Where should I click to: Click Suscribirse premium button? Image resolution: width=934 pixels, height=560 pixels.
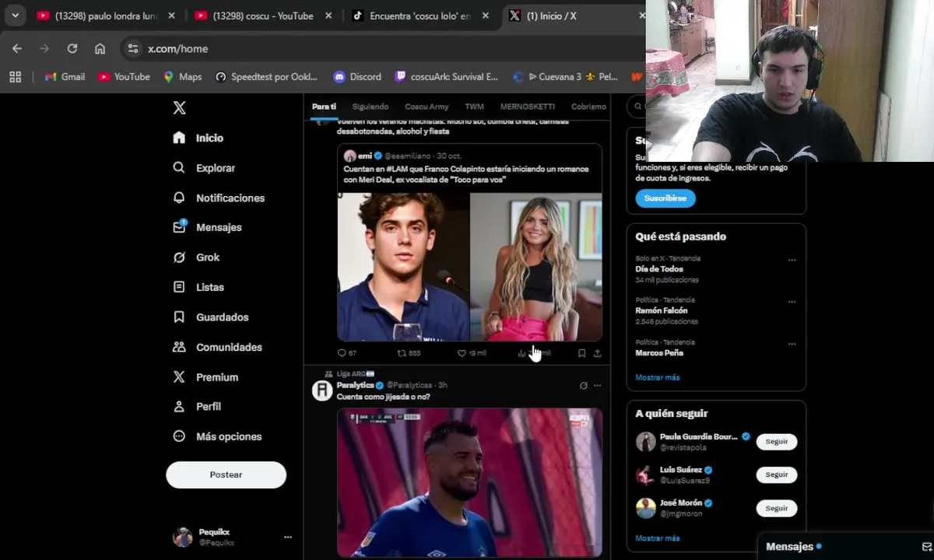tap(665, 198)
